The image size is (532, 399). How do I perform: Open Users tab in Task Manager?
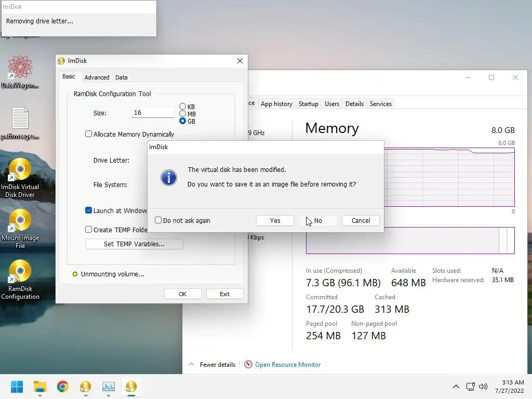coord(332,104)
